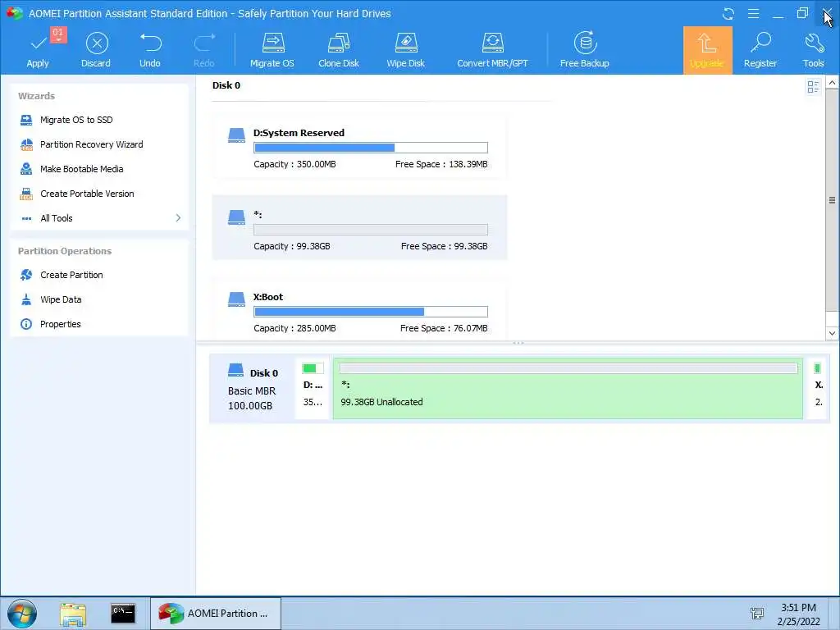
Task: Open the Register dialog
Action: pos(760,50)
